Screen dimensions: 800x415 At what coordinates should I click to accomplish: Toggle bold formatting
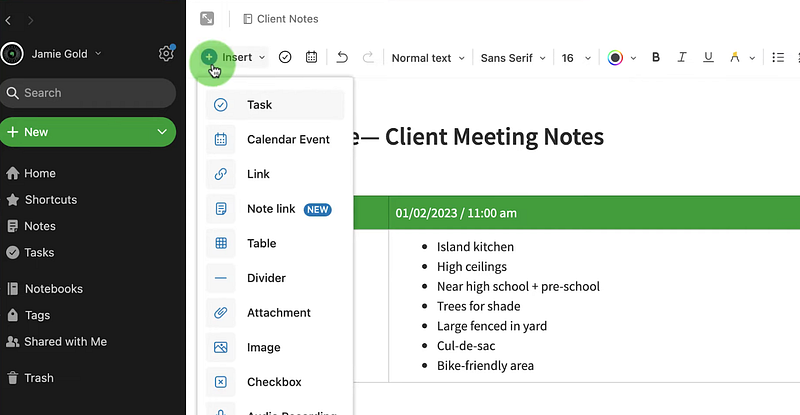(x=656, y=57)
